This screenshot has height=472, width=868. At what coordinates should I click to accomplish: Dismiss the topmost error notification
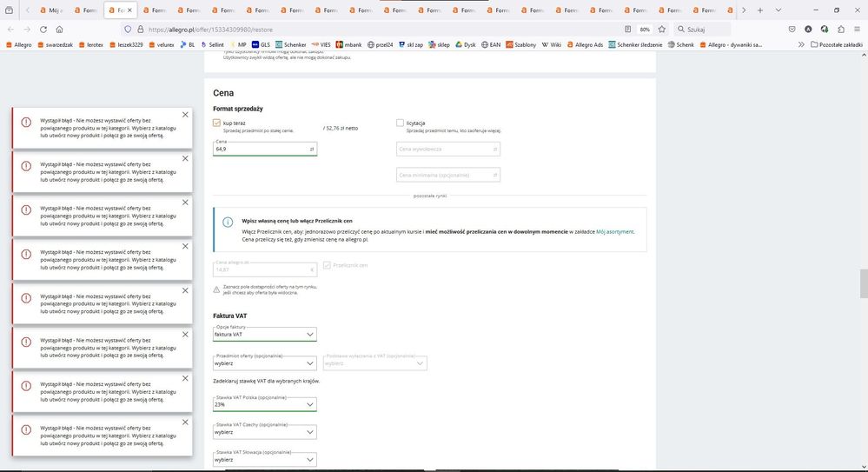(184, 115)
